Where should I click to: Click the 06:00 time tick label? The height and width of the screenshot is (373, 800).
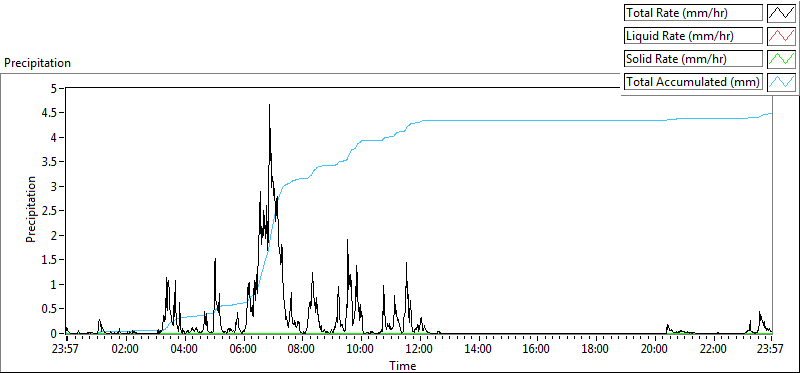tap(243, 349)
